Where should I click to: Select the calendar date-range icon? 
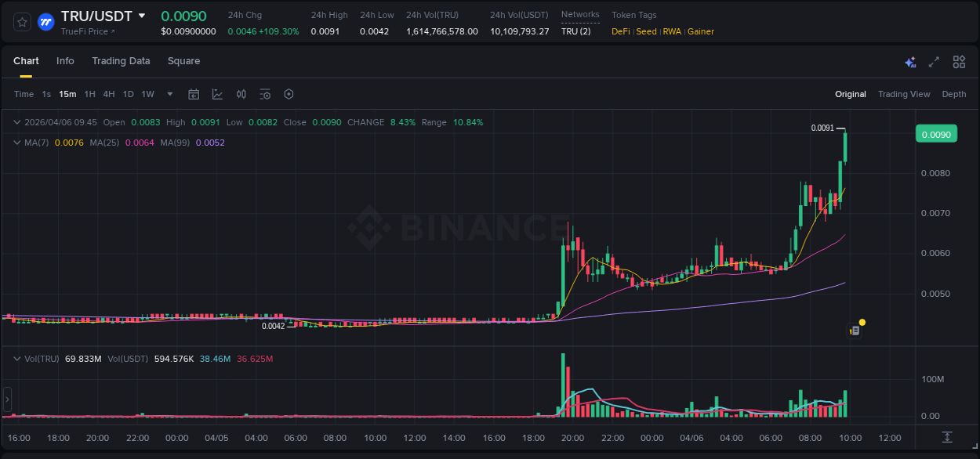pyautogui.click(x=194, y=93)
